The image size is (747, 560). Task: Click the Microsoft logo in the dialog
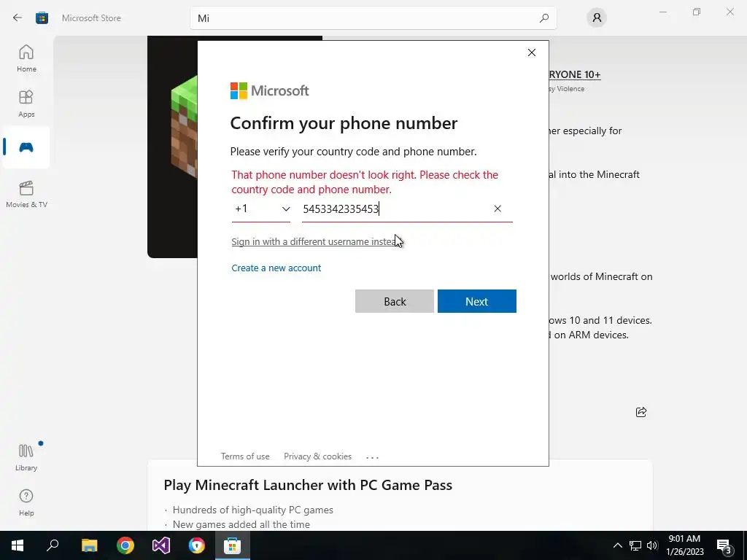point(270,90)
